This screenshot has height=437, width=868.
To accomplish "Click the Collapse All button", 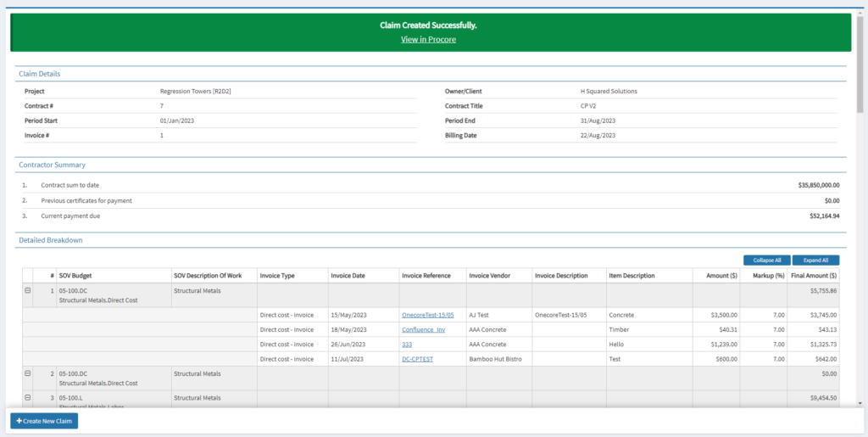I will click(x=766, y=260).
